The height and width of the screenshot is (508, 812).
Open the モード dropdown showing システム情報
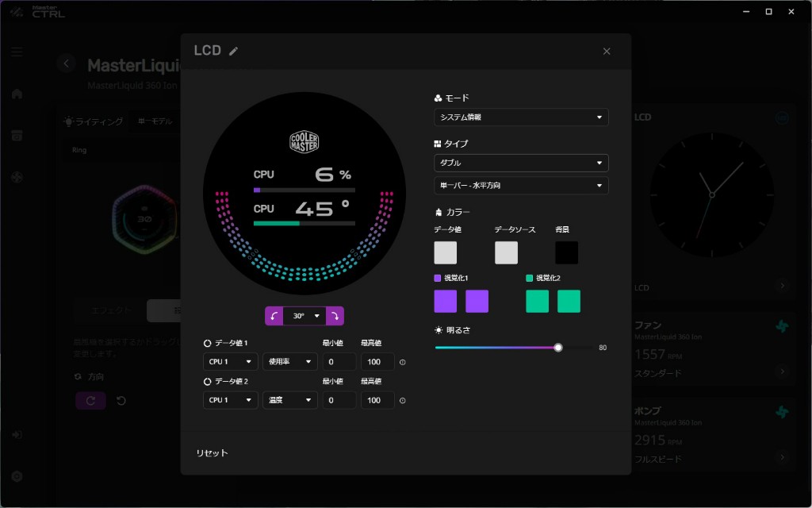pyautogui.click(x=521, y=117)
